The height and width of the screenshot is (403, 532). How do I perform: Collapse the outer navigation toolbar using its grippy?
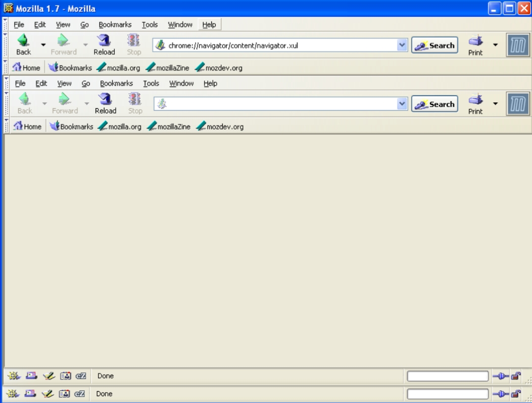point(5,45)
